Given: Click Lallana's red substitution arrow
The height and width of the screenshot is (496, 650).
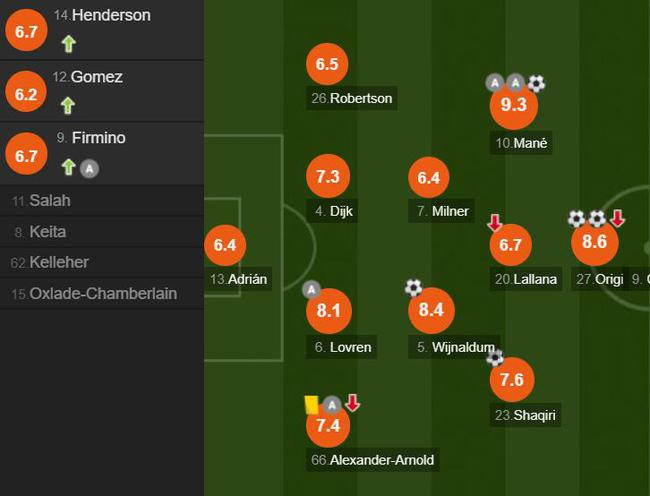Looking at the screenshot, I should (x=495, y=222).
